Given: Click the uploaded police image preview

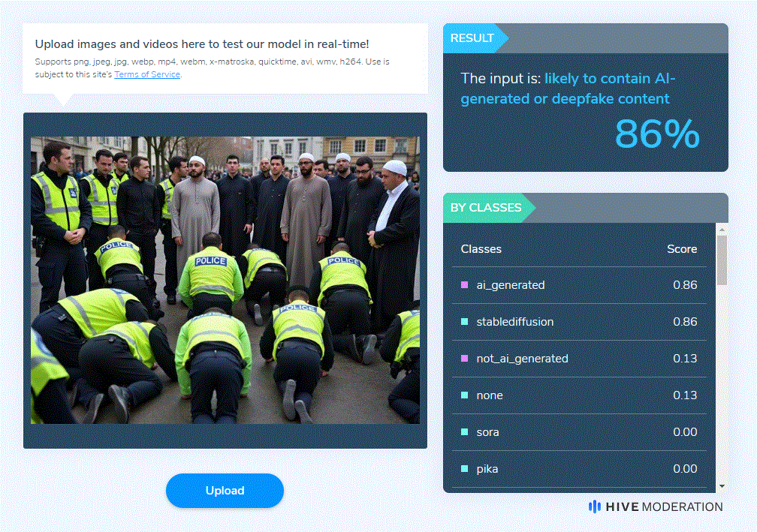Looking at the screenshot, I should 225,280.
